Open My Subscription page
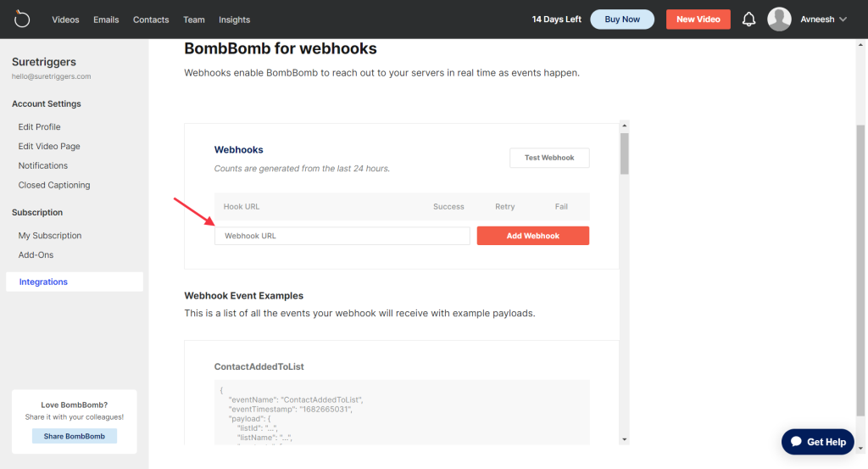This screenshot has width=868, height=469. (50, 236)
